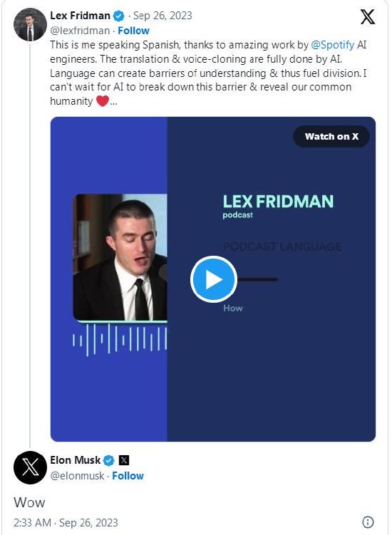Open Lex Fridman's profile avatar
The height and width of the screenshot is (535, 392).
[30, 24]
